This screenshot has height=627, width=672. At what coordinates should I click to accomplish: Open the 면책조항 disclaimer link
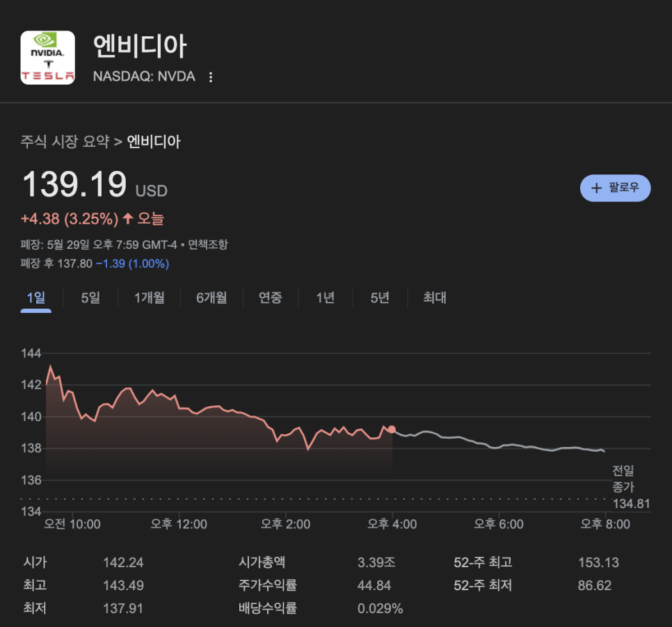click(x=208, y=245)
